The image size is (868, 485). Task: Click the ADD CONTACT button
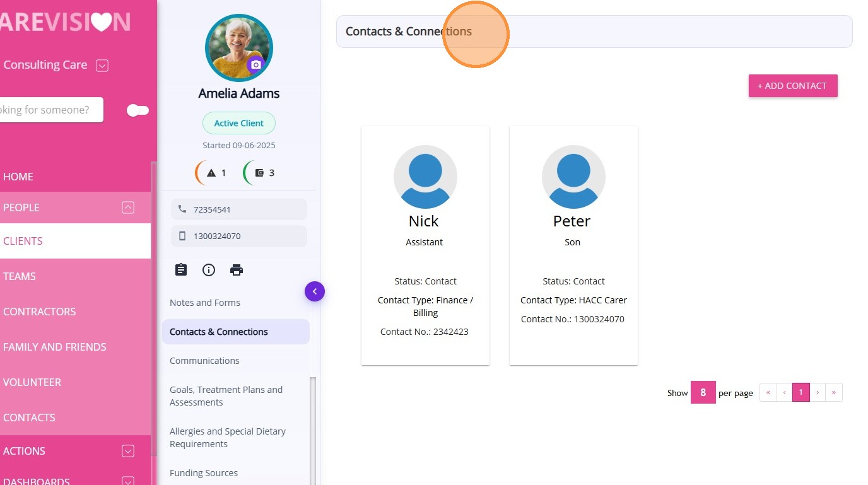click(x=793, y=86)
